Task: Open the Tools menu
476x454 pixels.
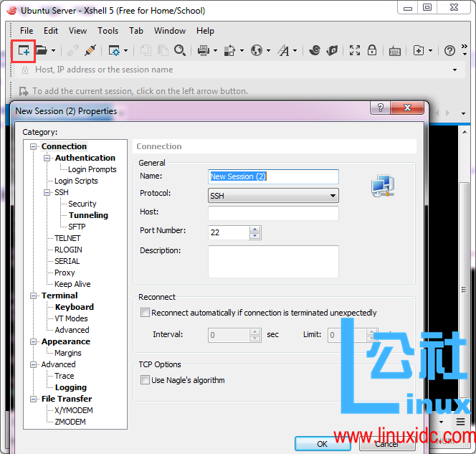Action: click(x=108, y=31)
